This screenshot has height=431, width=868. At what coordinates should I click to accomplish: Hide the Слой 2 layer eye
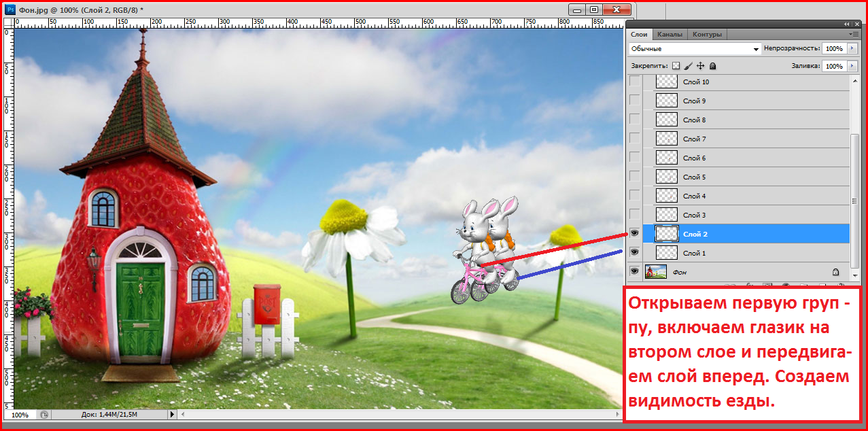[634, 234]
